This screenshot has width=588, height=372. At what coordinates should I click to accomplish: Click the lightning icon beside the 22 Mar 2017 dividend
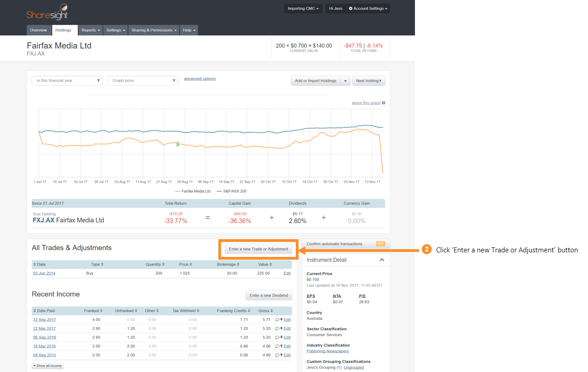(282, 328)
